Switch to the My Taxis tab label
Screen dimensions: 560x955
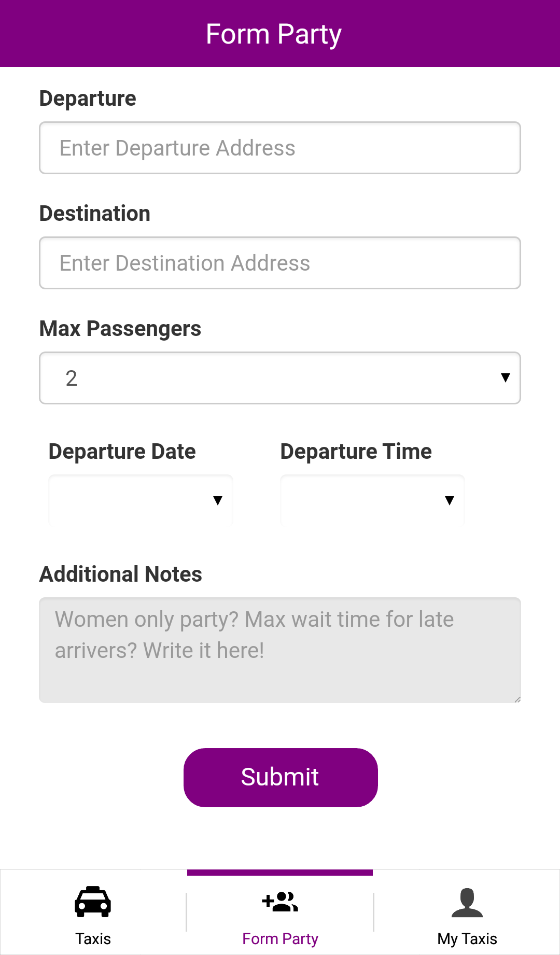point(467,939)
